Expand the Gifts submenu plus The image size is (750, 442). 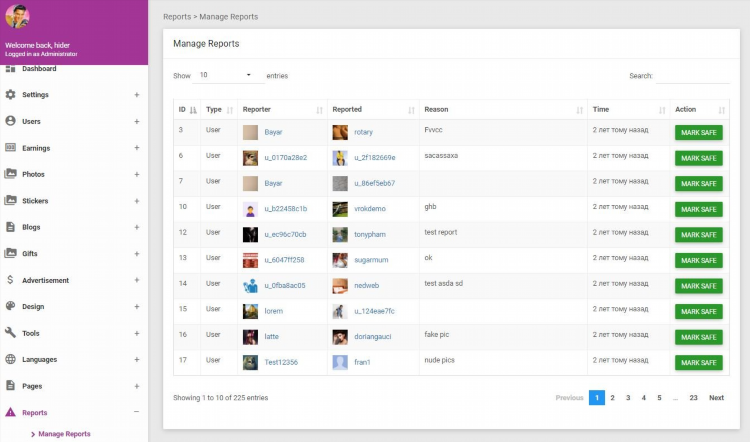137,254
